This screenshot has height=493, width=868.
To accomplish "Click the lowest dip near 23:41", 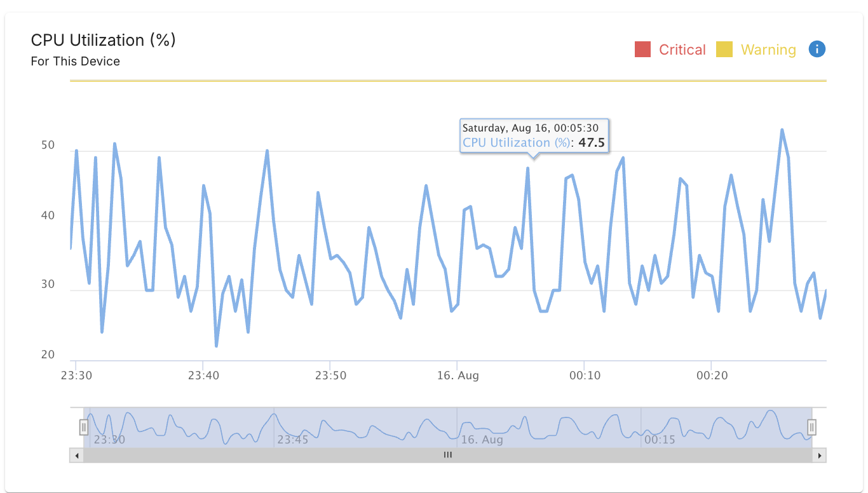I will click(216, 346).
